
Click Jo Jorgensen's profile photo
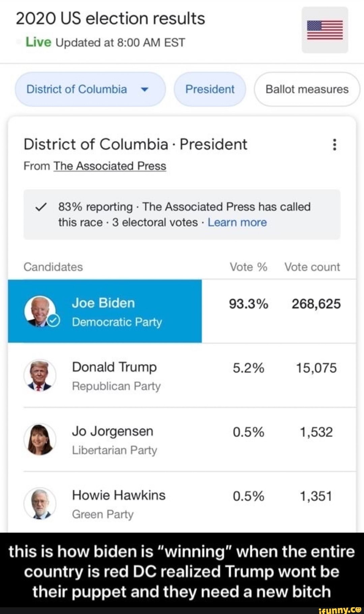coord(40,438)
